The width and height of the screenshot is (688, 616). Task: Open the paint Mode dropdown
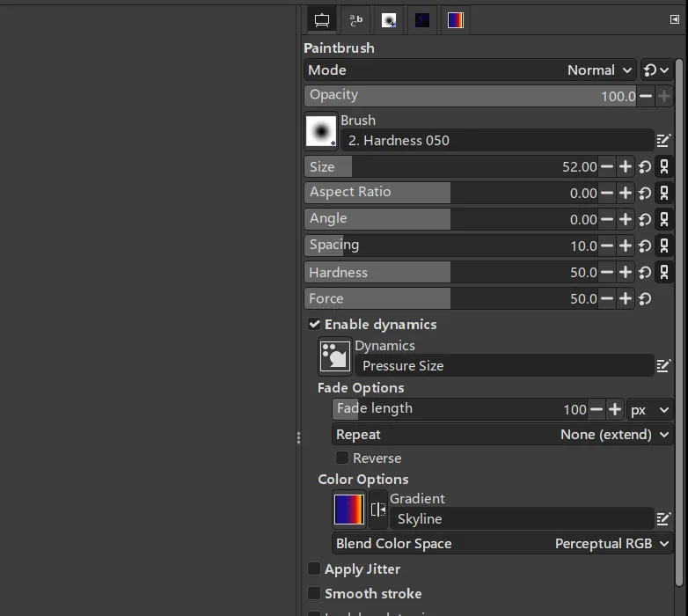(x=470, y=70)
